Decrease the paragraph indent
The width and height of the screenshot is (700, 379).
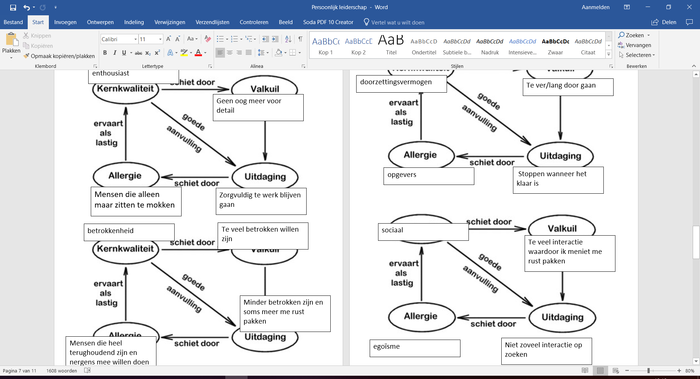(265, 39)
